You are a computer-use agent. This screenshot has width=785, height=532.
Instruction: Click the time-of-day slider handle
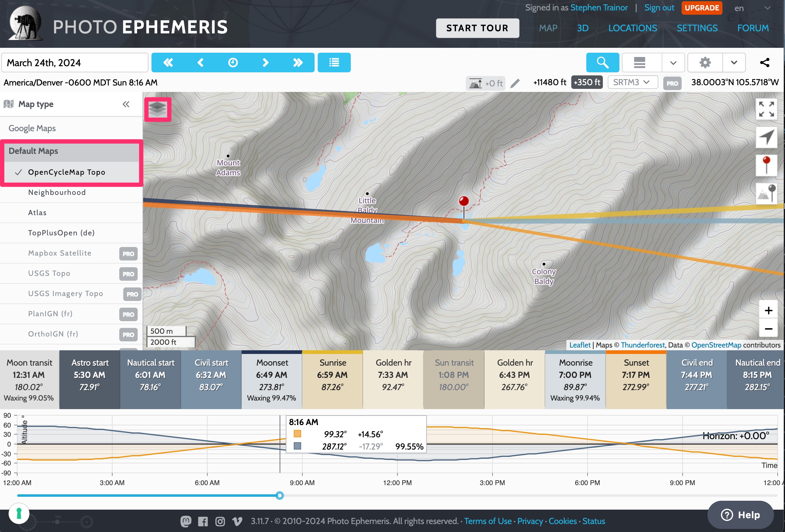279,496
